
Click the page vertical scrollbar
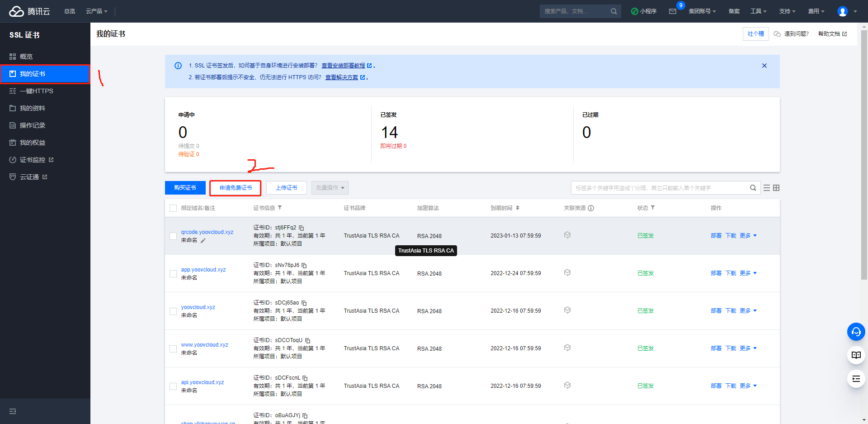point(864,154)
